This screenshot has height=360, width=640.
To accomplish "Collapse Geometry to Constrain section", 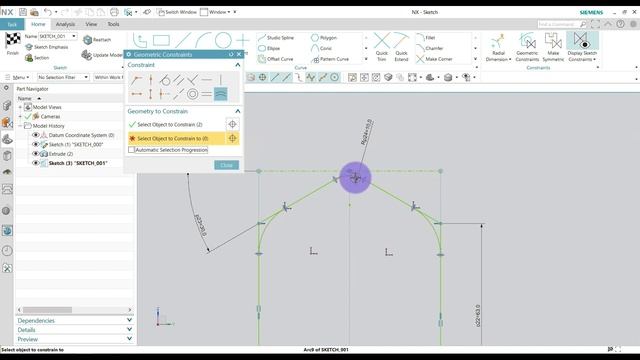I will pos(238,111).
